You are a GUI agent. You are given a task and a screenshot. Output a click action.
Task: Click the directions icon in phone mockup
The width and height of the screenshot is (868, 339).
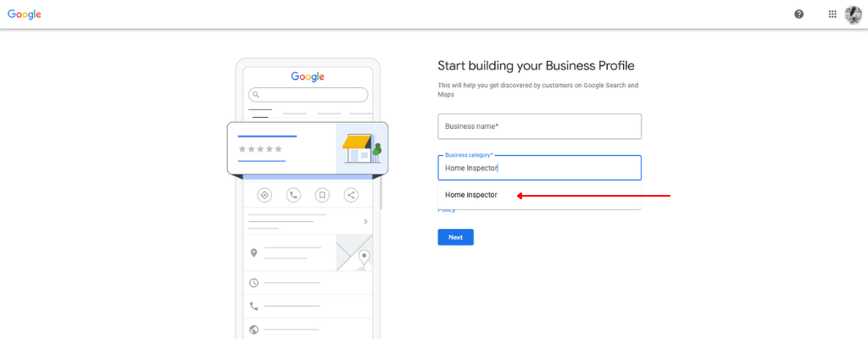click(x=264, y=195)
